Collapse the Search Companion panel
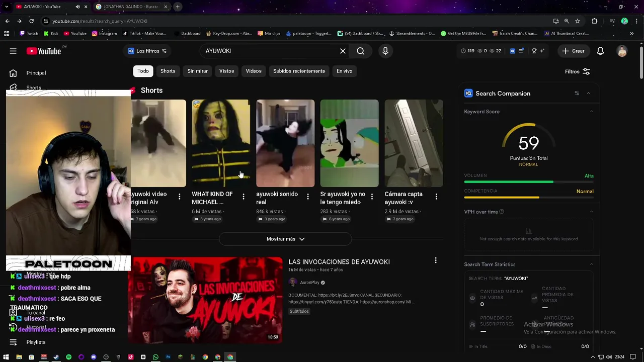Screen dimensions: 644x362 588,93
